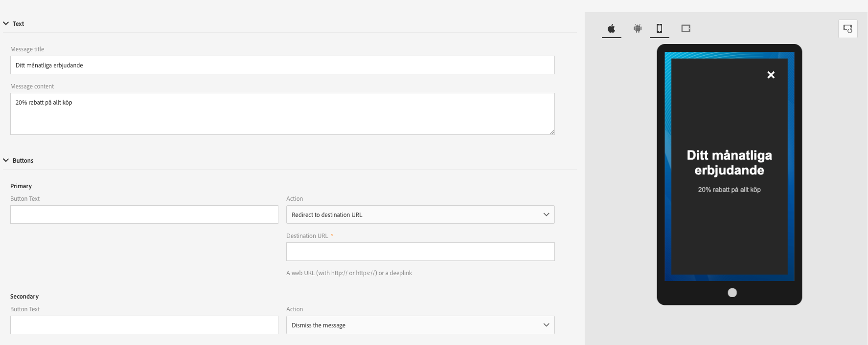Click the message content resize handle

(x=552, y=132)
